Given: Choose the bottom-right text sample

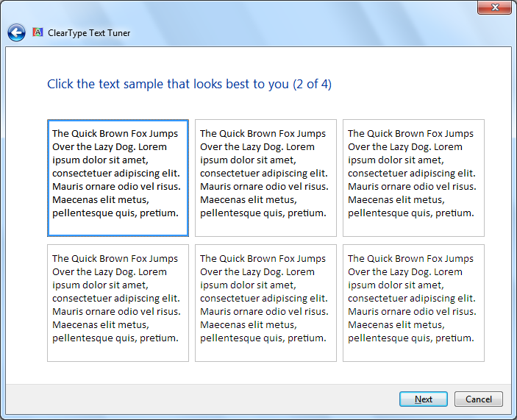Looking at the screenshot, I should click(x=413, y=303).
